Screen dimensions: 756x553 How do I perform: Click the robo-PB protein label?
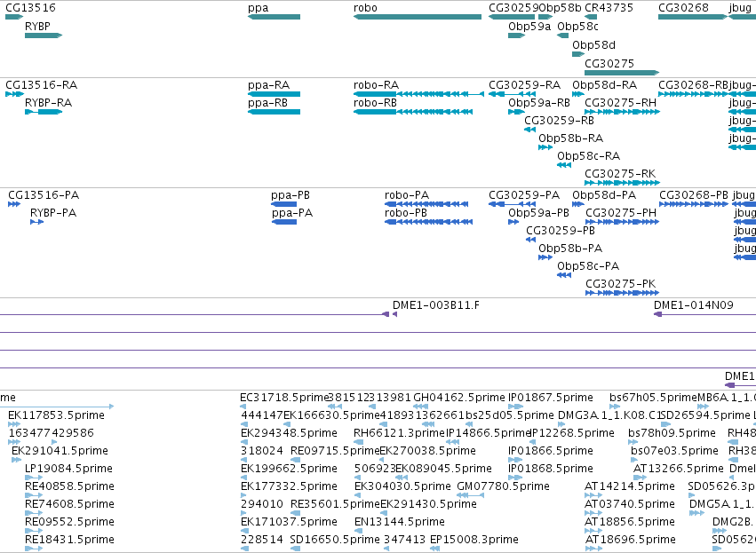pyautogui.click(x=406, y=213)
